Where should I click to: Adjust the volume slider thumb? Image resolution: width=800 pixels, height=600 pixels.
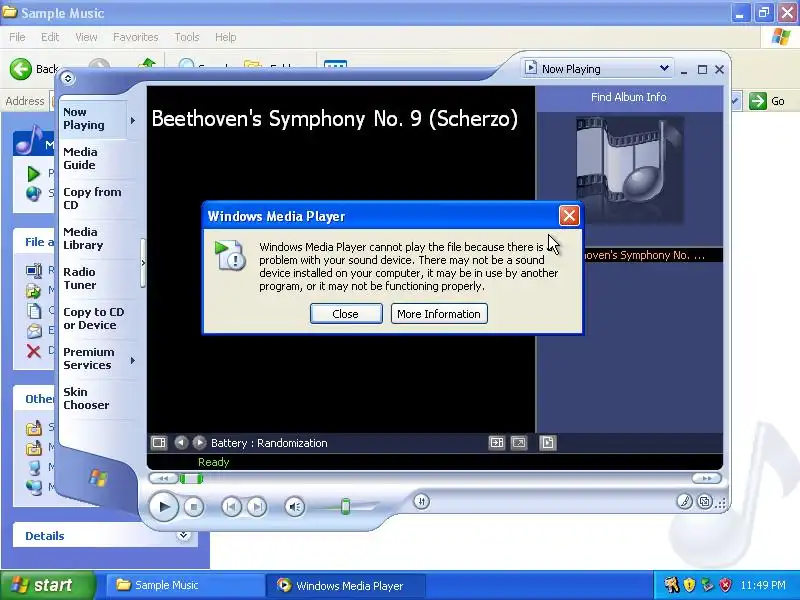tap(345, 506)
